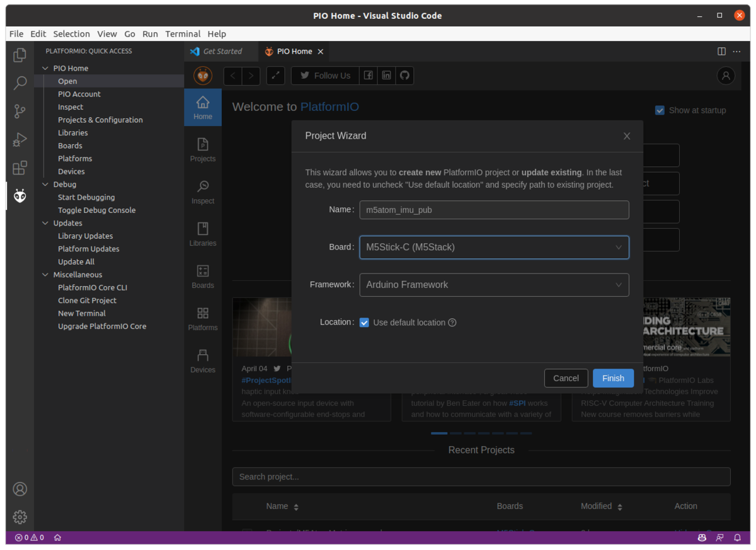Click the Search project field

[481, 477]
